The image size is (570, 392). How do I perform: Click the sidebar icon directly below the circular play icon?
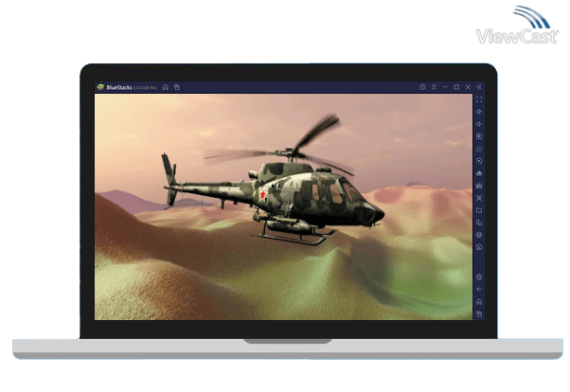click(x=479, y=173)
